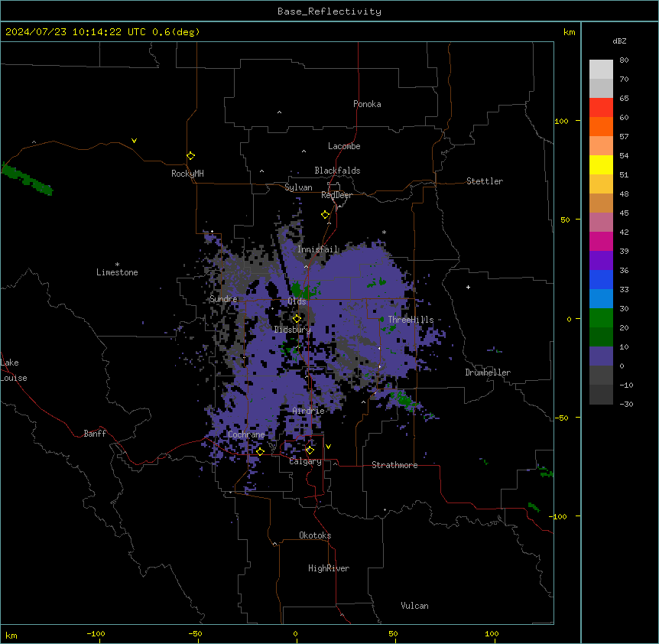Click the light gray 80 dBZ swatch

tap(601, 70)
